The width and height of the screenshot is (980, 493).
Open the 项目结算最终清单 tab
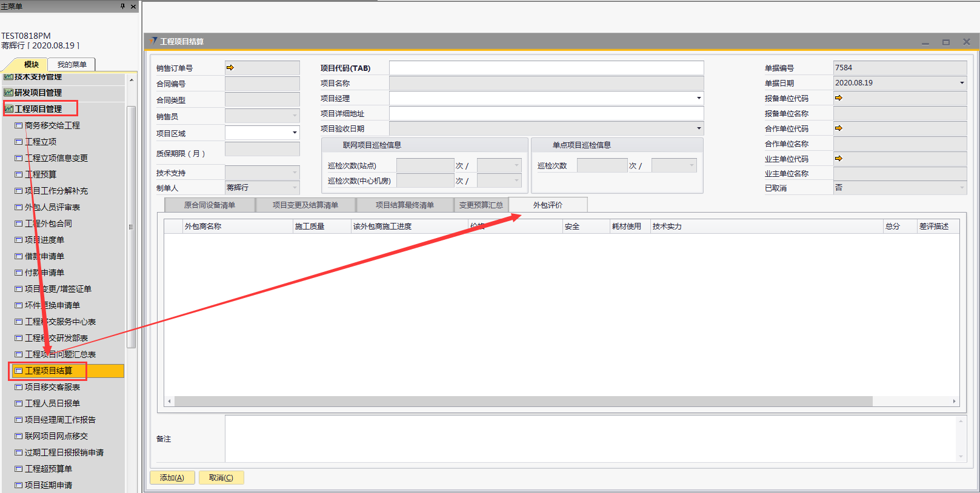click(404, 205)
